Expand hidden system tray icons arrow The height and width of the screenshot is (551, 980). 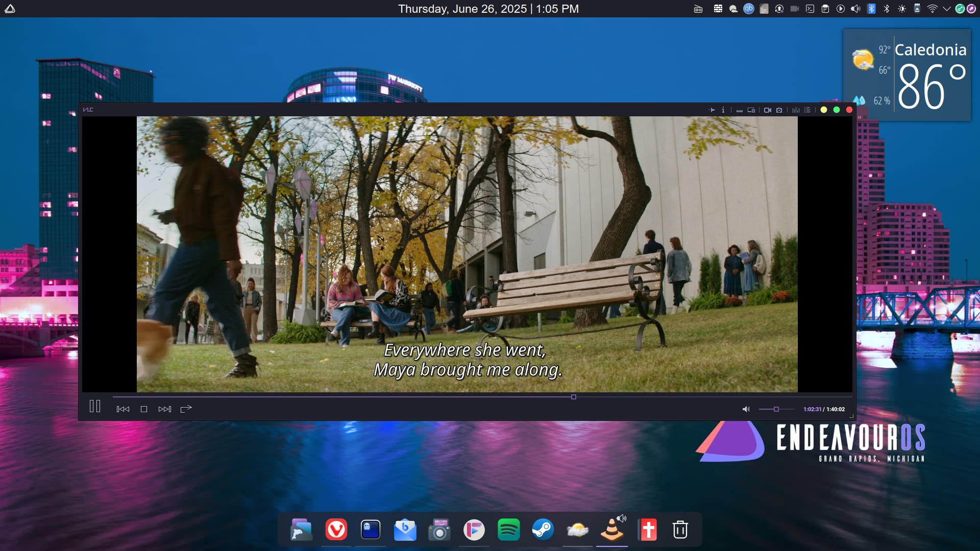(x=946, y=9)
